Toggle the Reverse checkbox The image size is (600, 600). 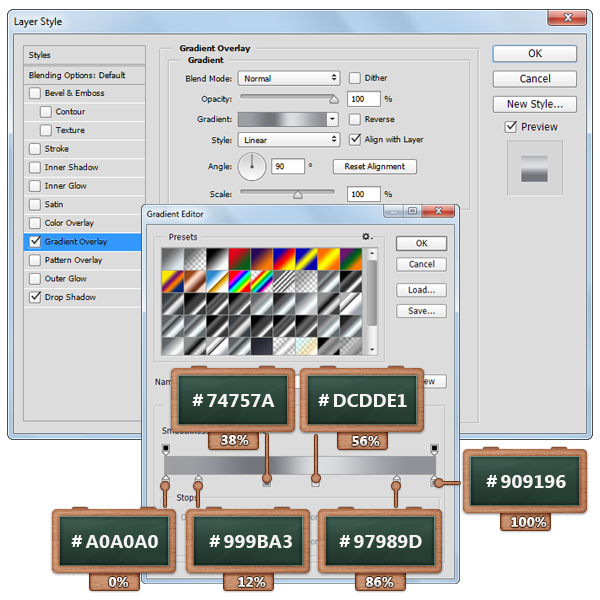click(x=355, y=119)
